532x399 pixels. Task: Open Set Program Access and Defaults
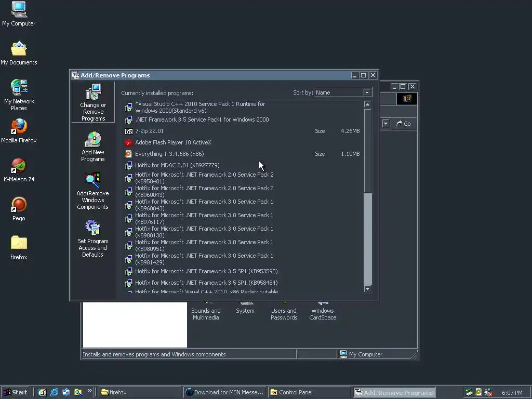(x=92, y=238)
